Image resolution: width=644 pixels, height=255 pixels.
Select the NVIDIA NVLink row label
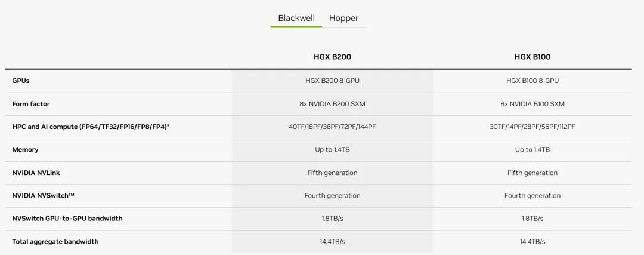pyautogui.click(x=36, y=173)
